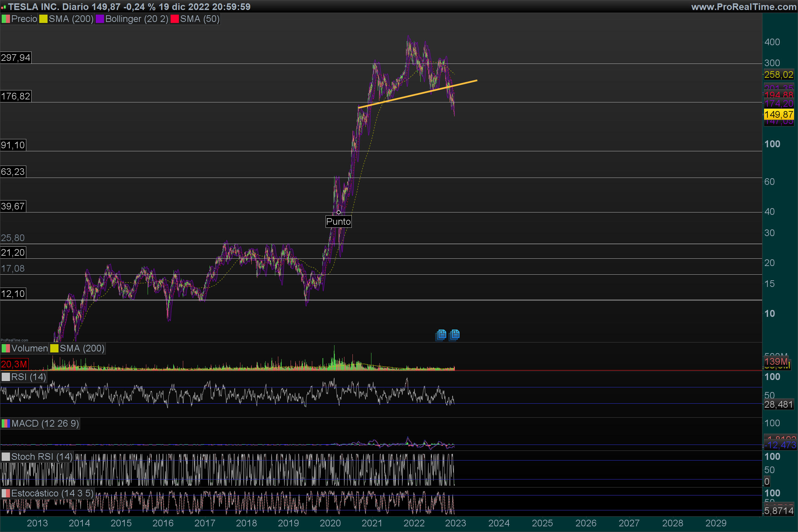Open the MACD (12 26 9) indicator label
Image resolution: width=798 pixels, height=532 pixels.
(45, 423)
